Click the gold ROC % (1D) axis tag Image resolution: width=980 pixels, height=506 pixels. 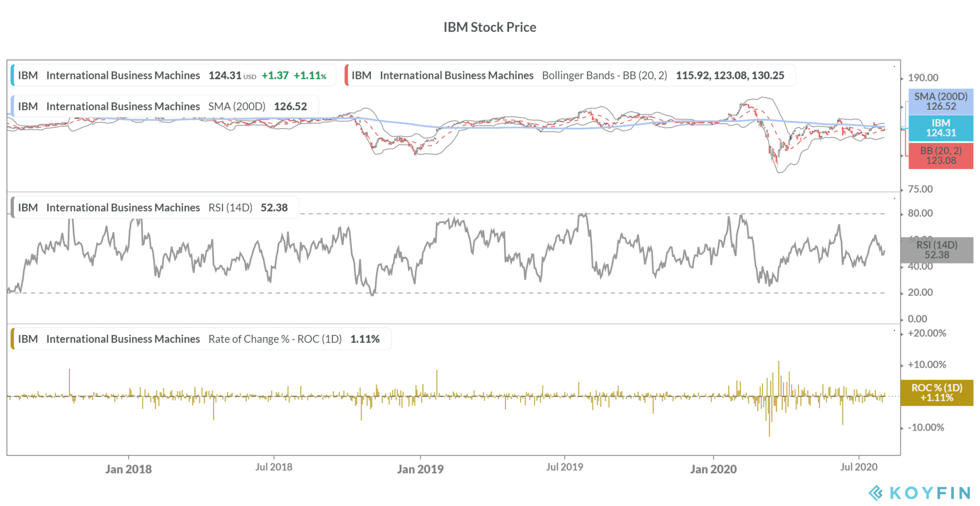point(936,393)
